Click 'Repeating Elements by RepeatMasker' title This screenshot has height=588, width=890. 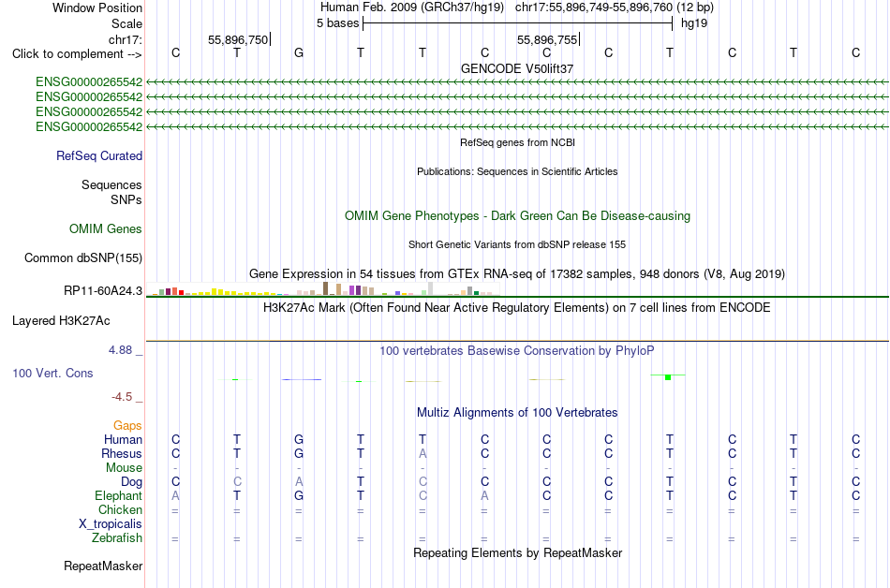(x=517, y=552)
